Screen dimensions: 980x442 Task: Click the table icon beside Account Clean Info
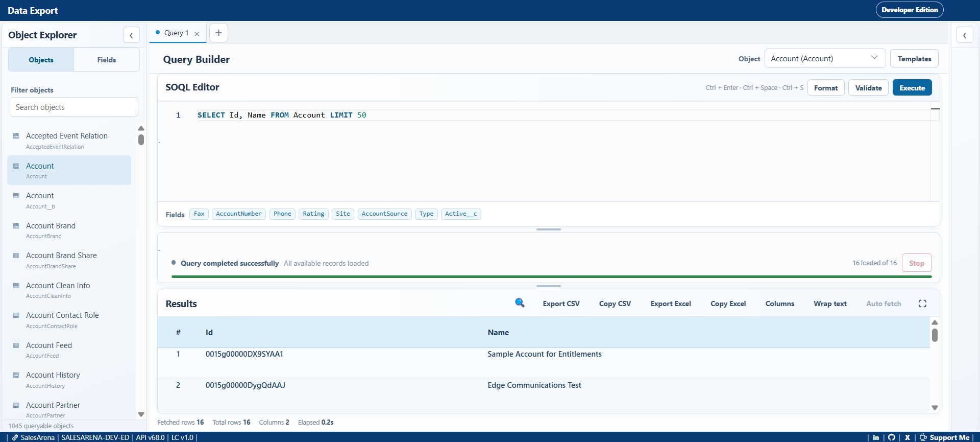(x=16, y=286)
